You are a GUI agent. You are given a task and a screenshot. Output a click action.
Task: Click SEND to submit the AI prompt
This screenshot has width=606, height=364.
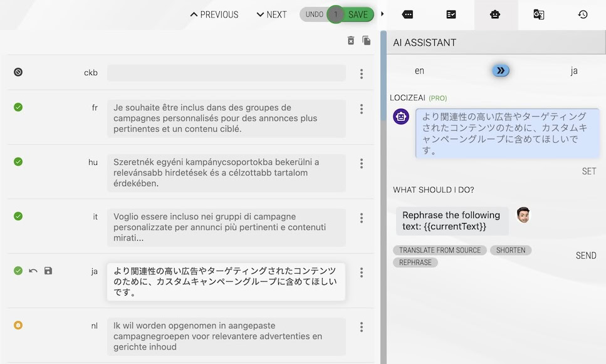[586, 256]
